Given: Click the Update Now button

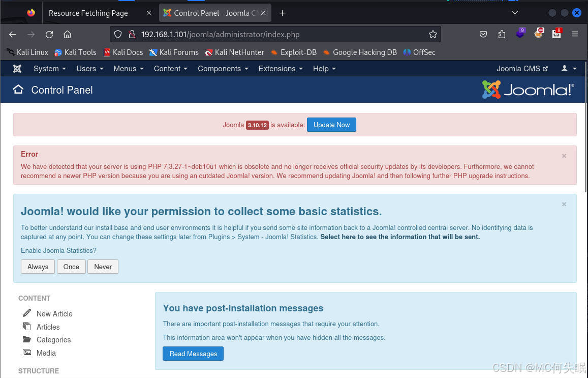Looking at the screenshot, I should [x=331, y=125].
